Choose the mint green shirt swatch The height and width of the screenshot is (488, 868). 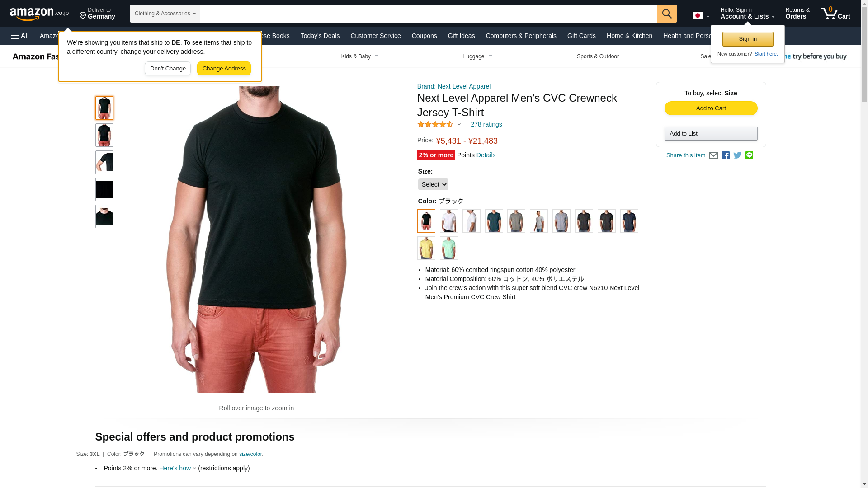click(448, 248)
